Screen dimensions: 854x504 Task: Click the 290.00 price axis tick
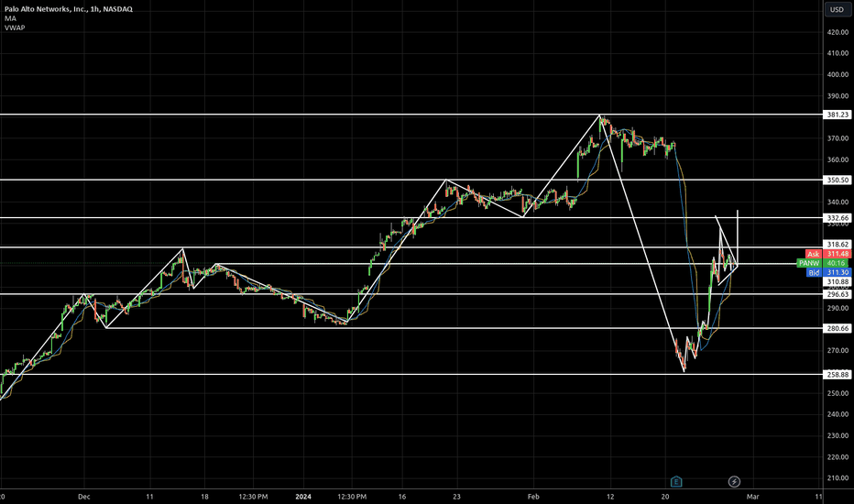[838, 309]
